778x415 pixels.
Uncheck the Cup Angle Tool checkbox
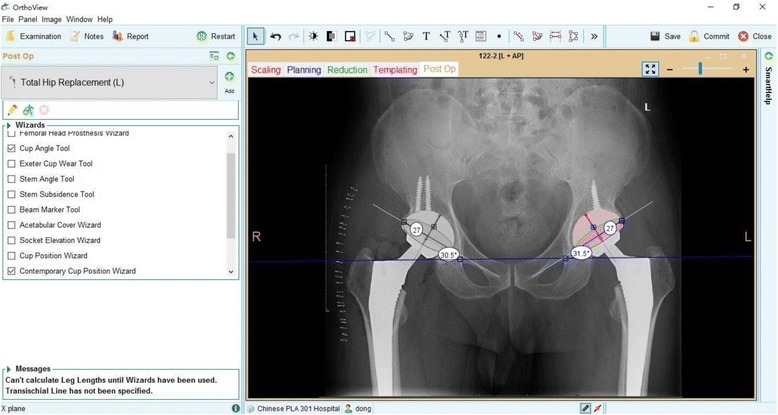pyautogui.click(x=12, y=148)
